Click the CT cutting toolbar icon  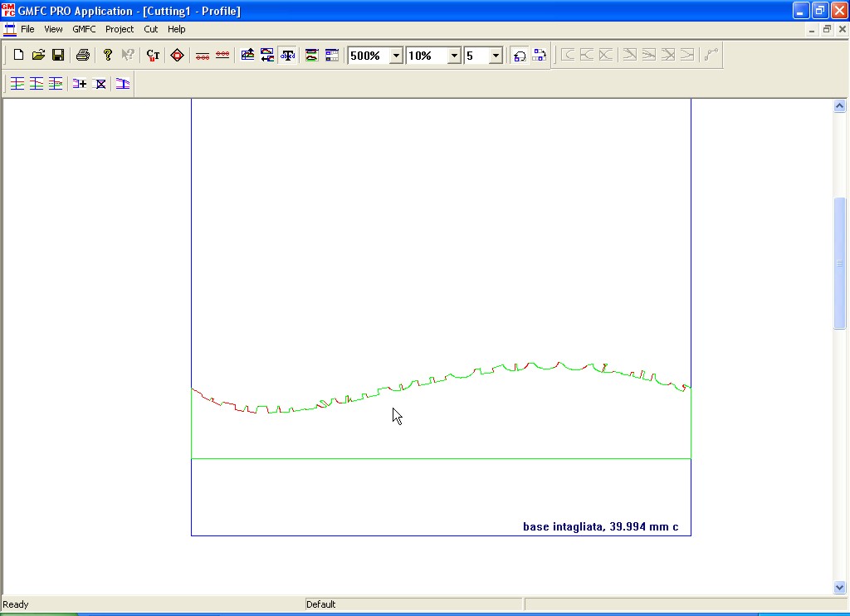(153, 56)
